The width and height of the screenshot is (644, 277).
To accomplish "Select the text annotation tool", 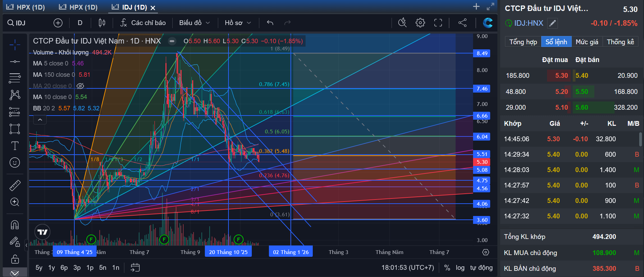I will pyautogui.click(x=15, y=146).
